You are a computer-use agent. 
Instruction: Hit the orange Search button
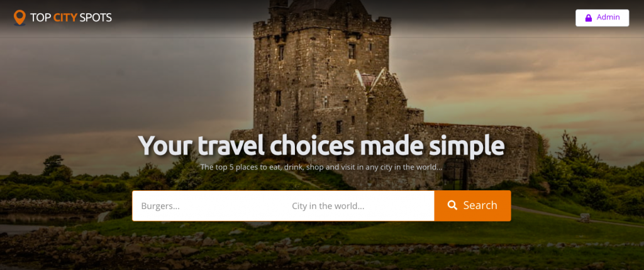pyautogui.click(x=472, y=205)
